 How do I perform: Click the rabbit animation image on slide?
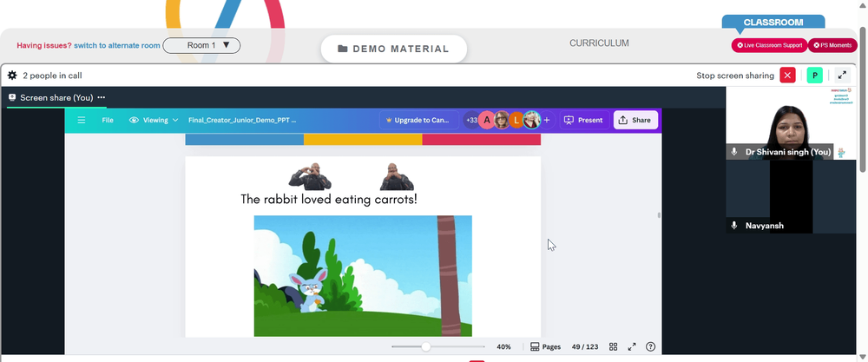(363, 276)
